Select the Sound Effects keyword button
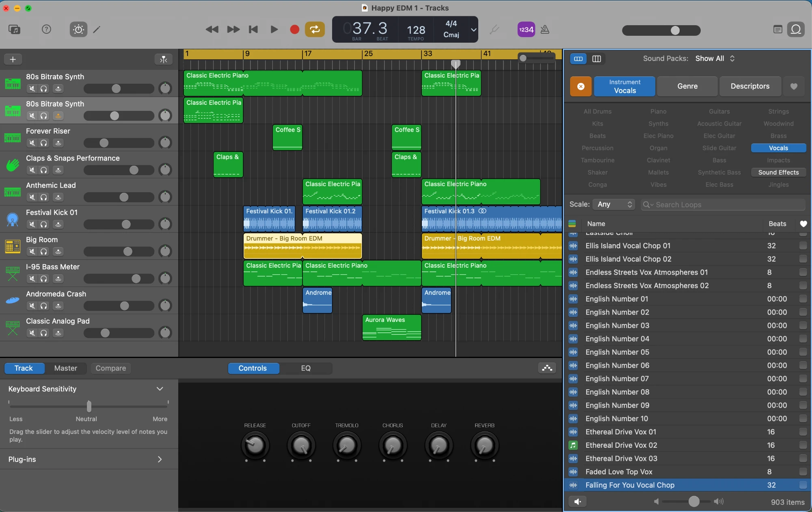The image size is (812, 512). tap(778, 172)
